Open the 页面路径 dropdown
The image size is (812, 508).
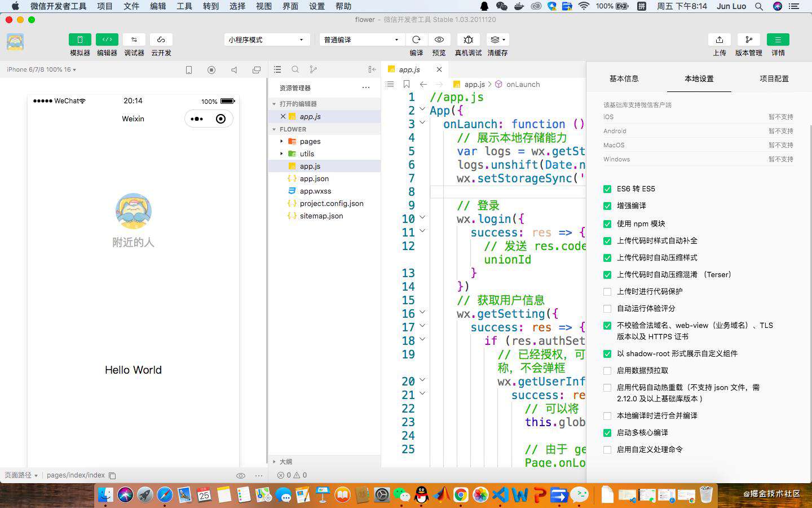click(21, 475)
